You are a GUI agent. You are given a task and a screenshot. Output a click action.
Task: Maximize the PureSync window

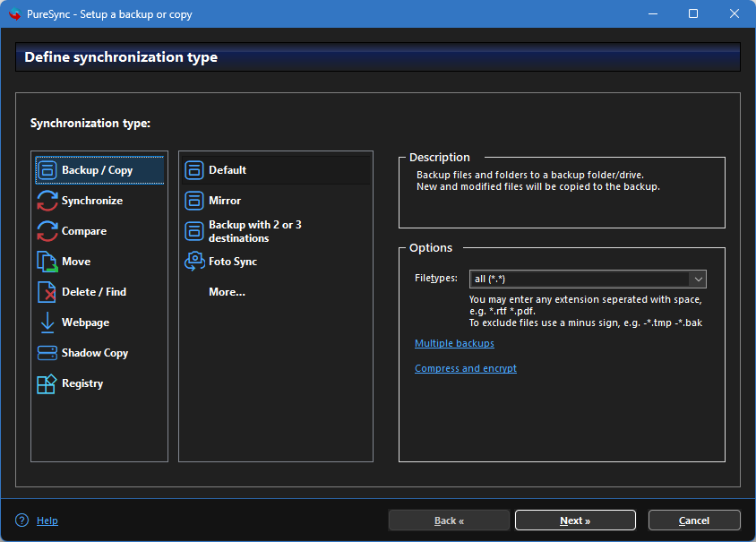[692, 14]
